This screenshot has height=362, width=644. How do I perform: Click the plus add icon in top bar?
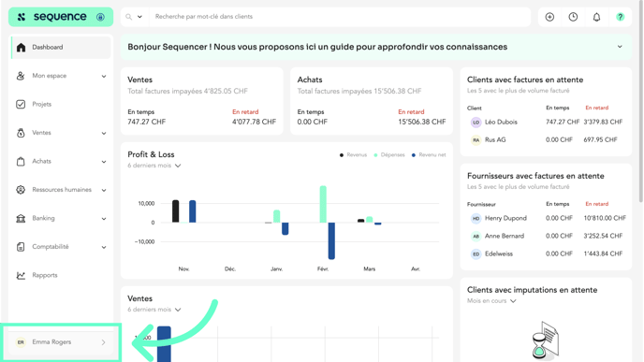click(x=549, y=17)
